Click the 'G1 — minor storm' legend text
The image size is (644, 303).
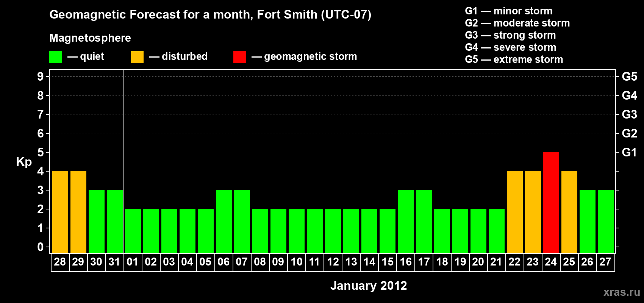(x=509, y=11)
